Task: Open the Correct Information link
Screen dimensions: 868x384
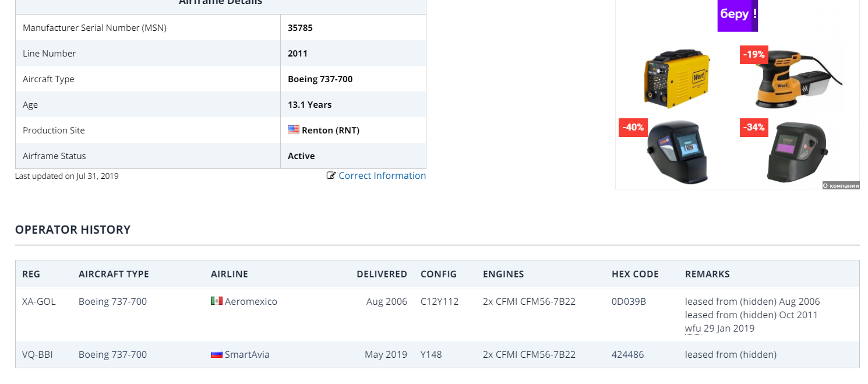Action: tap(382, 175)
